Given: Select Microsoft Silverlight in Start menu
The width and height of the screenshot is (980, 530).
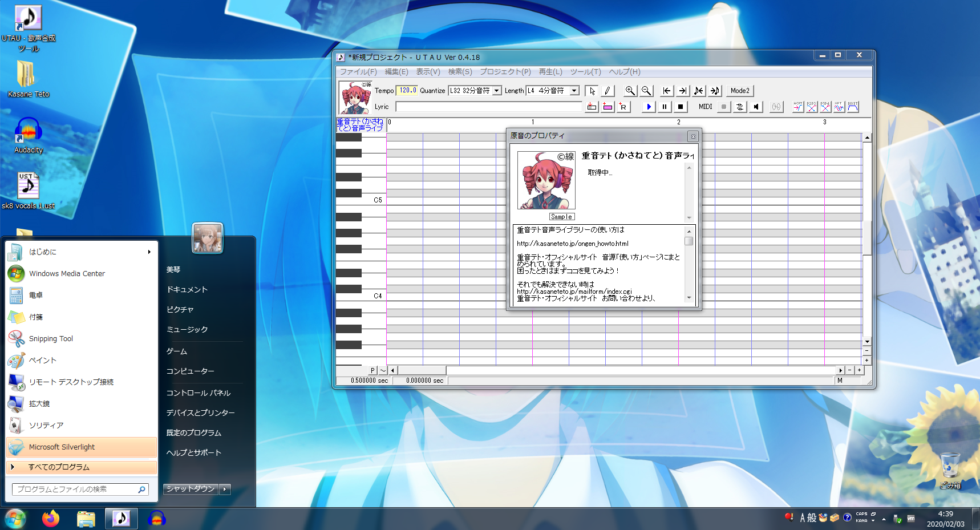Looking at the screenshot, I should (81, 447).
